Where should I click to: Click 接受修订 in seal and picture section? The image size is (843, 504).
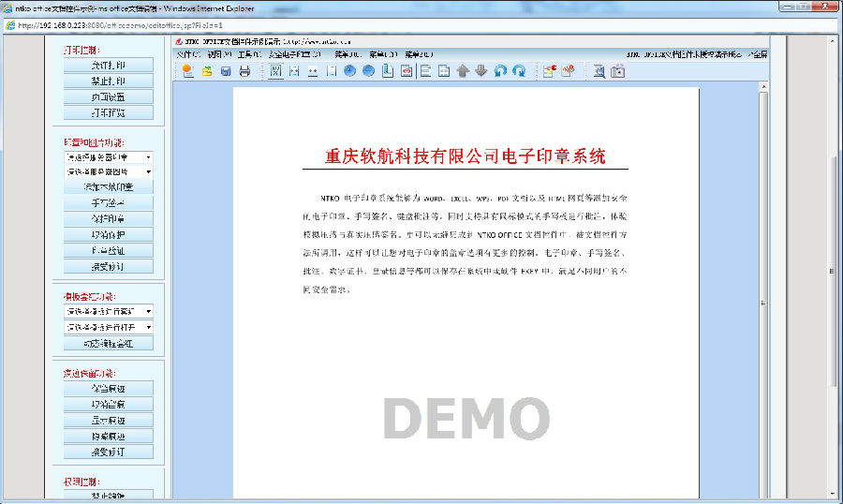pyautogui.click(x=108, y=266)
